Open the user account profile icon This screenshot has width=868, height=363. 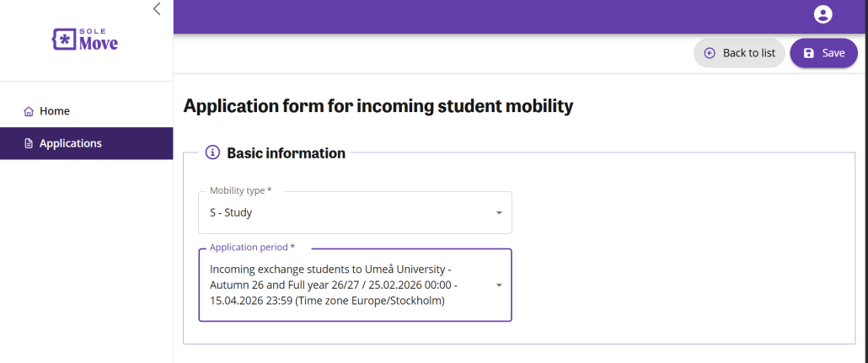822,14
